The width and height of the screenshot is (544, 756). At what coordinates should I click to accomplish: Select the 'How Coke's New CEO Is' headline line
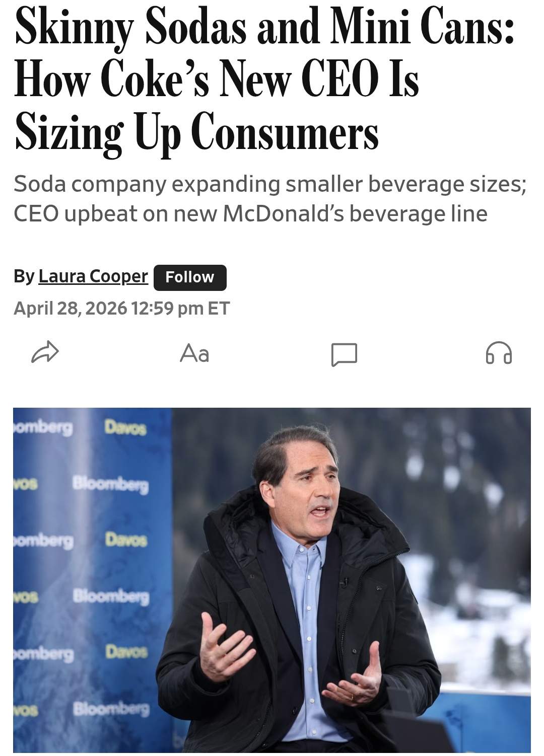pyautogui.click(x=217, y=81)
